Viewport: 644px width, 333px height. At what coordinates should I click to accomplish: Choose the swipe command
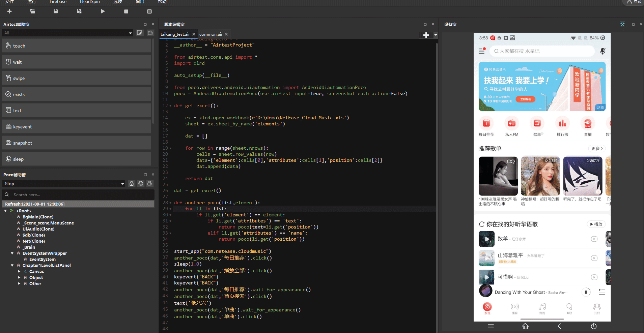(76, 78)
